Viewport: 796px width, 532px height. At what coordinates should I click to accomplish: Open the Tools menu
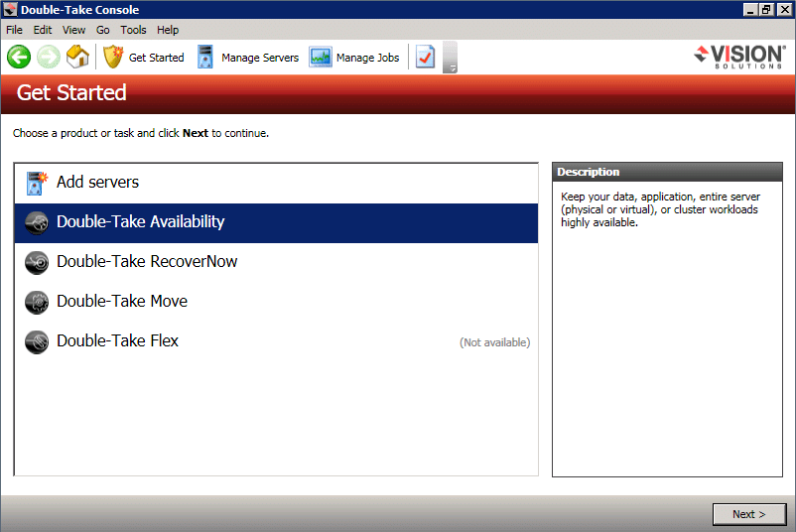(133, 30)
